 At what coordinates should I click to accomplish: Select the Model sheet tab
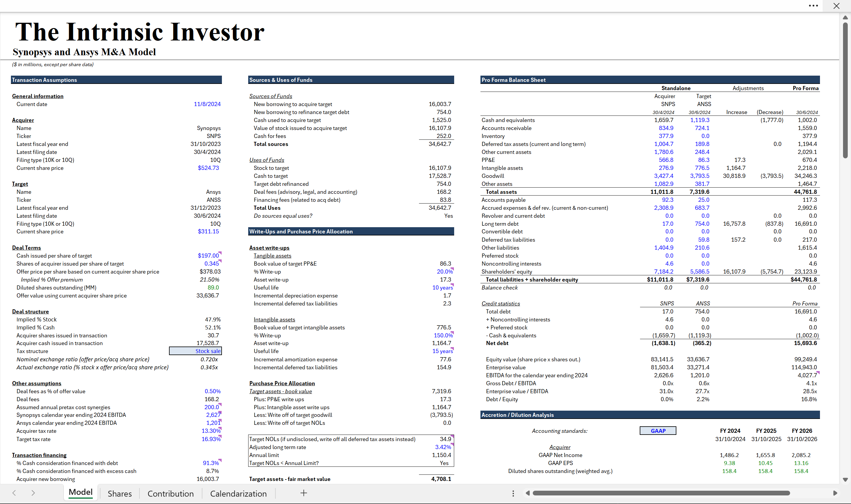point(80,492)
